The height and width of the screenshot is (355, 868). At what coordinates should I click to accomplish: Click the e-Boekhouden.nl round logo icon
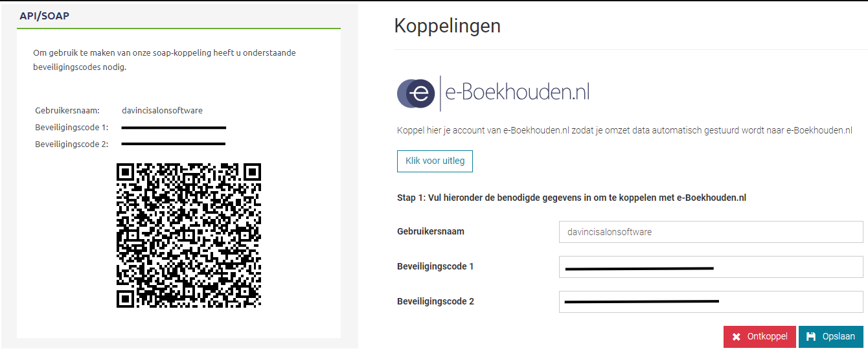[x=416, y=93]
